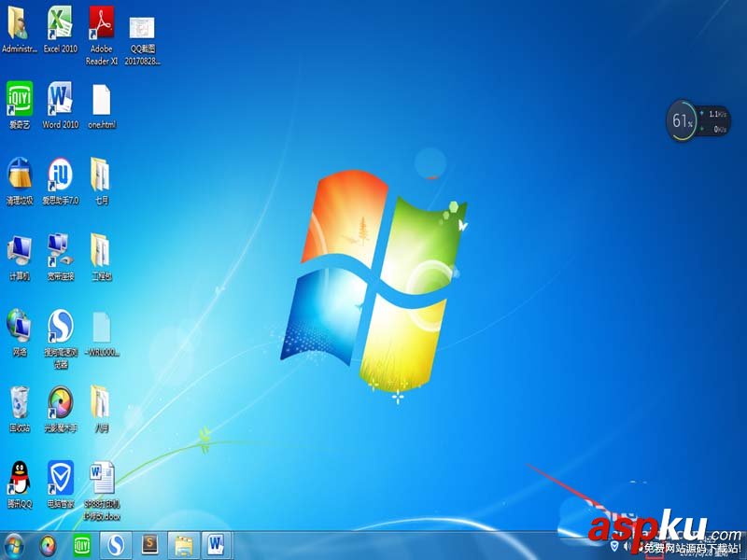Launch the 爱奇艺 desktop shortcut

(x=20, y=105)
